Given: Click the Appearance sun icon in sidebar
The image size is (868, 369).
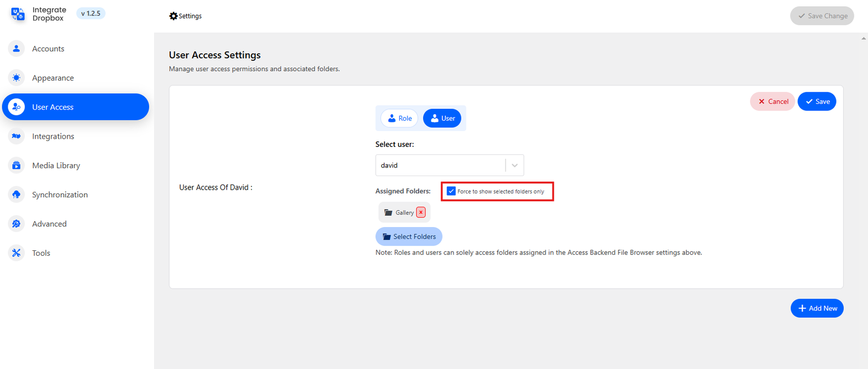Looking at the screenshot, I should (16, 78).
